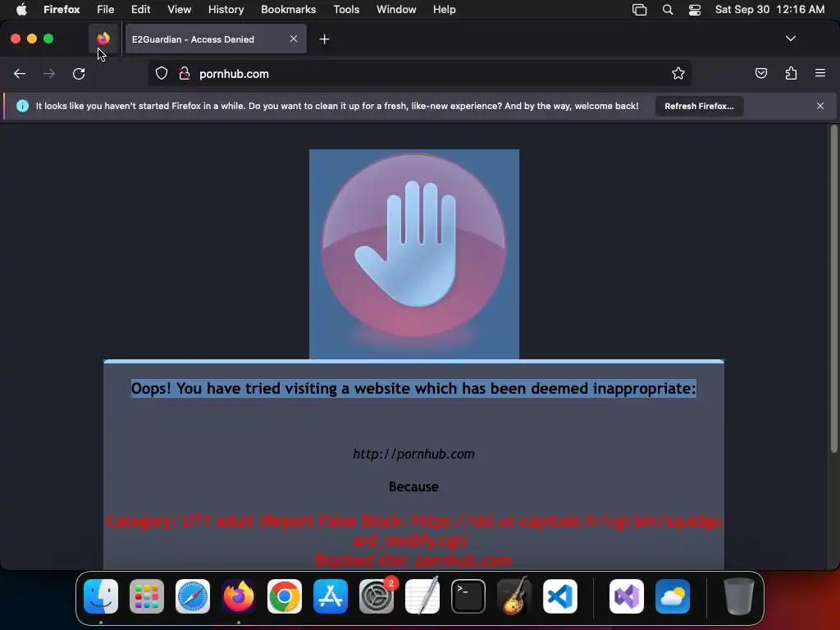This screenshot has width=840, height=630.
Task: Click the blocked hand stop image
Action: coord(414,254)
